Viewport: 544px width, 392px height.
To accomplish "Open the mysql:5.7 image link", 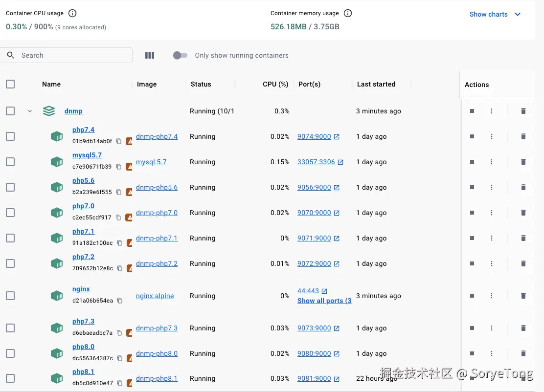I will (x=151, y=162).
